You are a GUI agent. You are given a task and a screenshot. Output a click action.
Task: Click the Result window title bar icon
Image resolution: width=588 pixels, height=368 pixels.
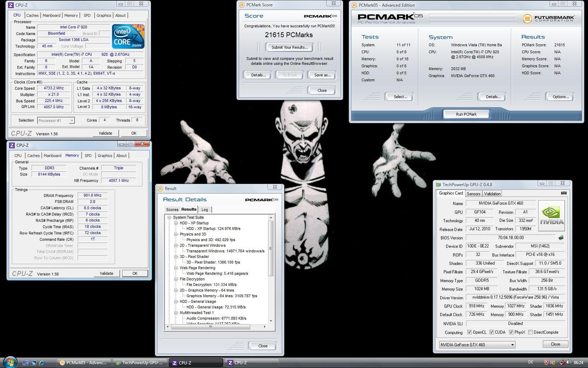pyautogui.click(x=160, y=188)
